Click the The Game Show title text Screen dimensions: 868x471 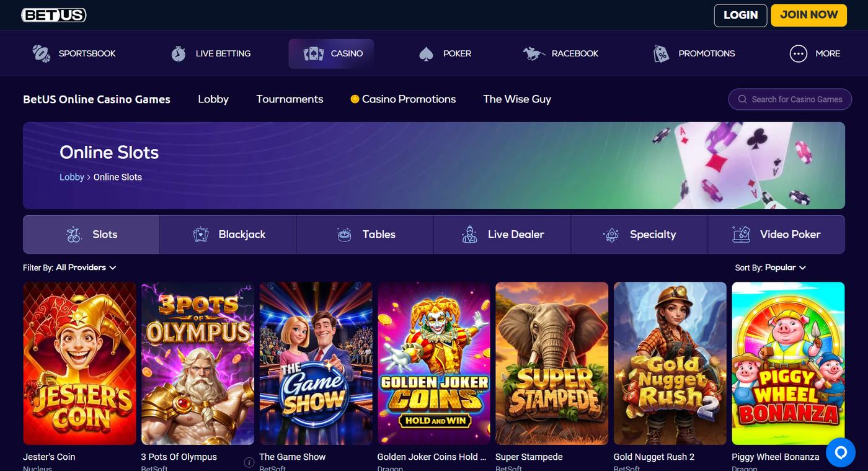pos(293,457)
